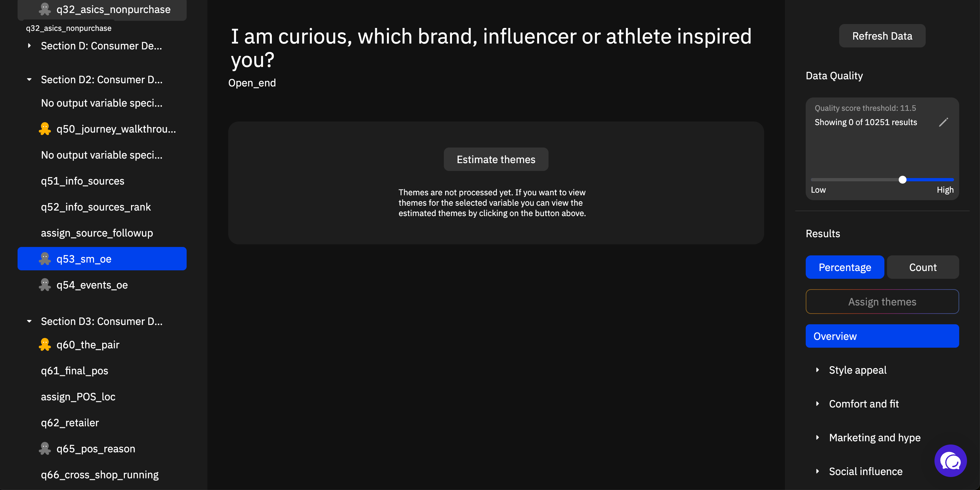Click the gray octopus icon beside q54_events_oe

(x=45, y=285)
